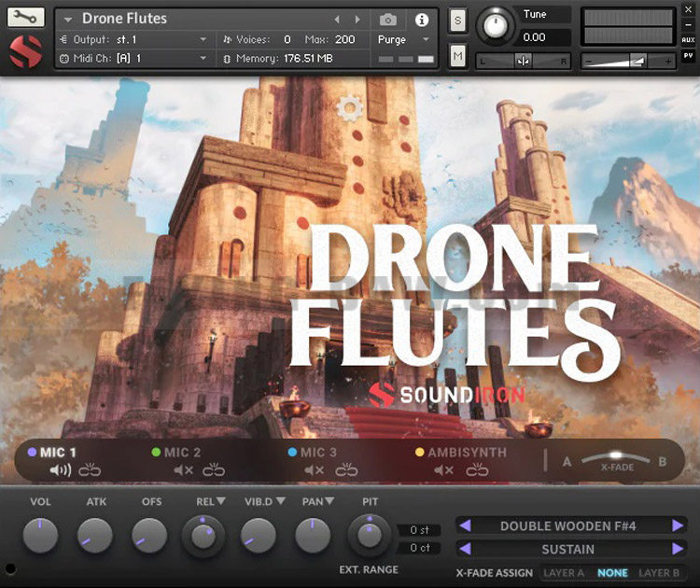700x588 pixels.
Task: Click the Output routing icon
Action: tap(63, 40)
